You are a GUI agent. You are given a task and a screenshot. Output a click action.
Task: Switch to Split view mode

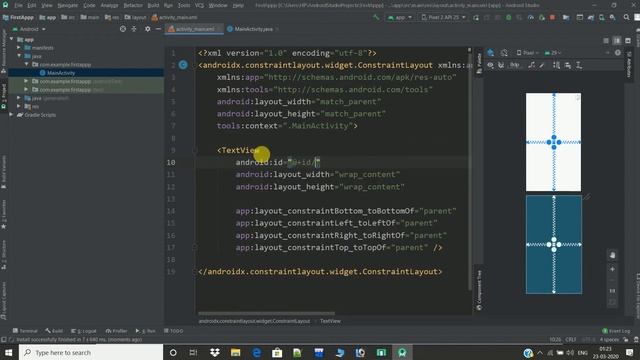[x=617, y=41]
